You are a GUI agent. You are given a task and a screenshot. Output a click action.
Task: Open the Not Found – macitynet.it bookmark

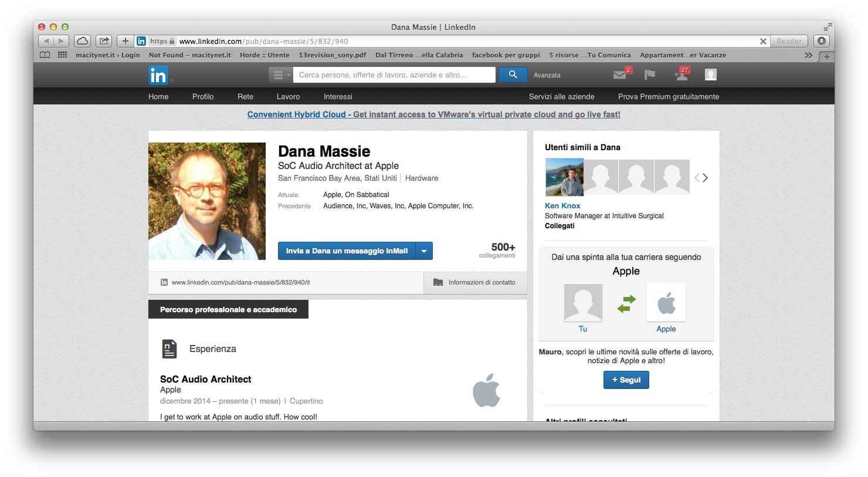pyautogui.click(x=190, y=55)
